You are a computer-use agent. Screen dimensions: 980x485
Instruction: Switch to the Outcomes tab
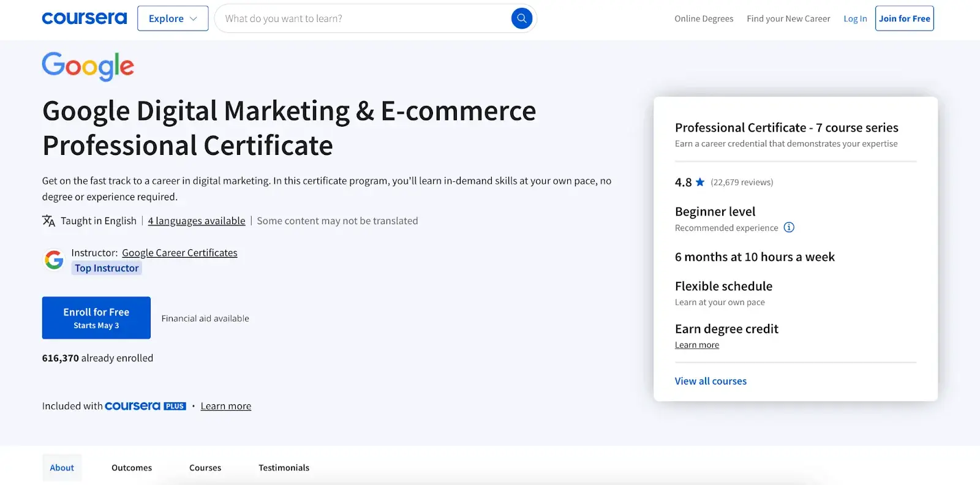point(132,468)
